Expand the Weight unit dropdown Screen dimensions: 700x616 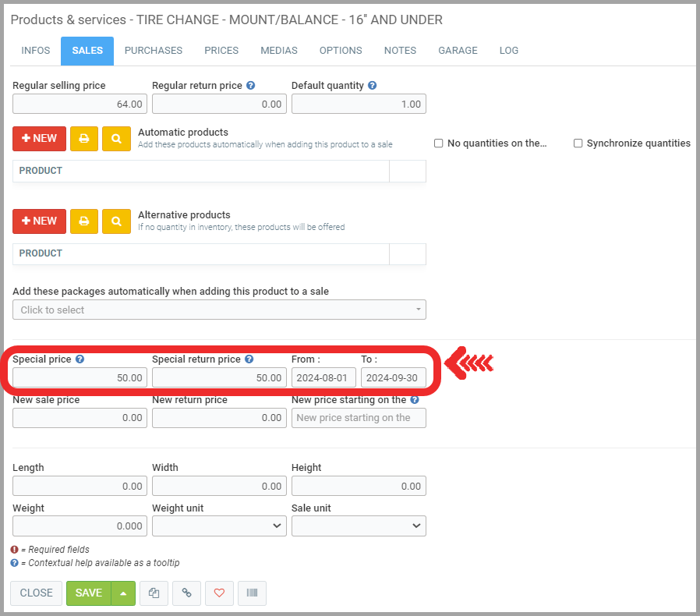(x=219, y=526)
